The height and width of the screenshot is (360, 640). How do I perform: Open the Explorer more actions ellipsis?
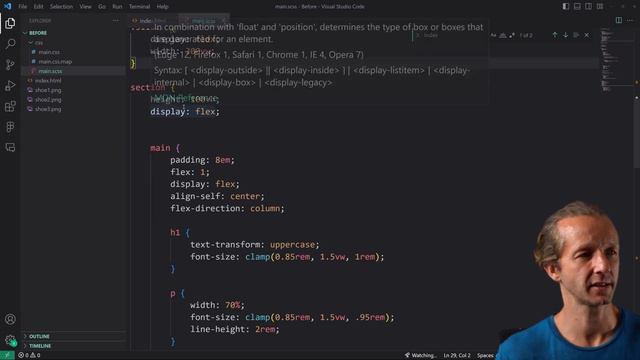point(116,20)
